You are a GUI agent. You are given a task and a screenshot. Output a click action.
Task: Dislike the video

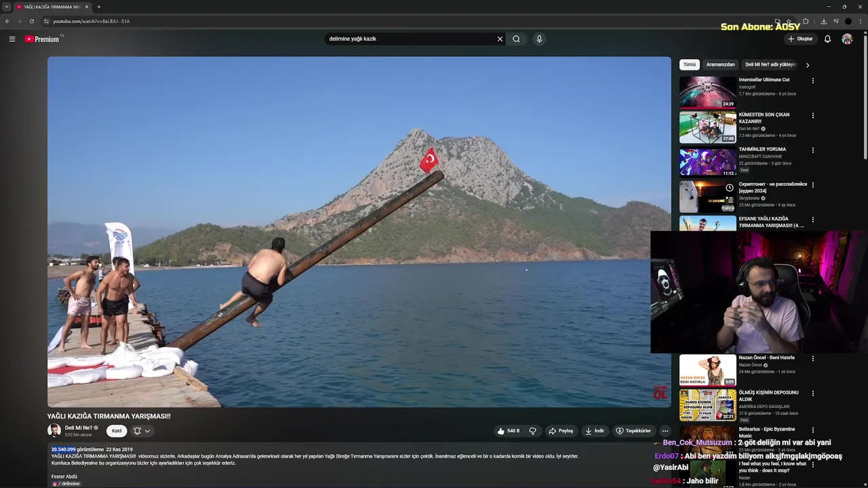[x=533, y=431]
